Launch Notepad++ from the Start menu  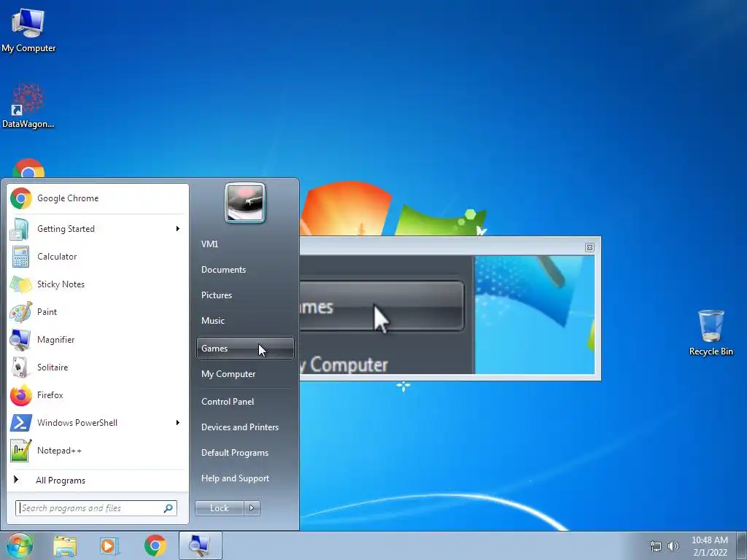[98, 451]
